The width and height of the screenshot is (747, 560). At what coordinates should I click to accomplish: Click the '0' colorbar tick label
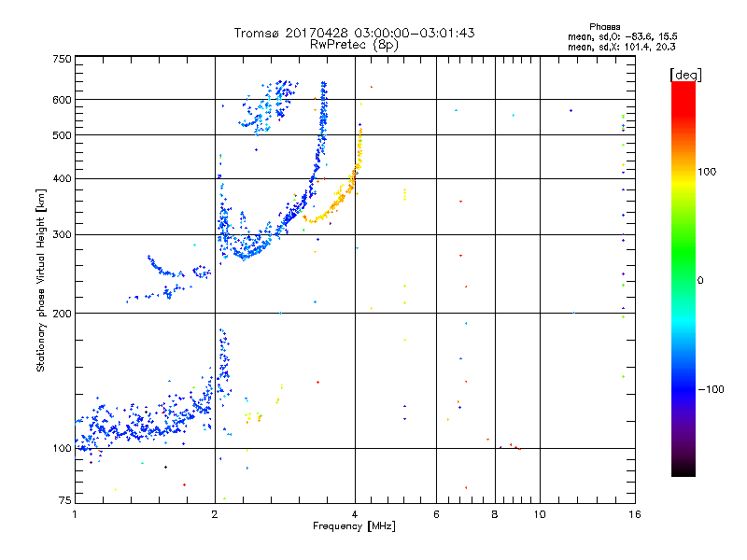coord(699,281)
